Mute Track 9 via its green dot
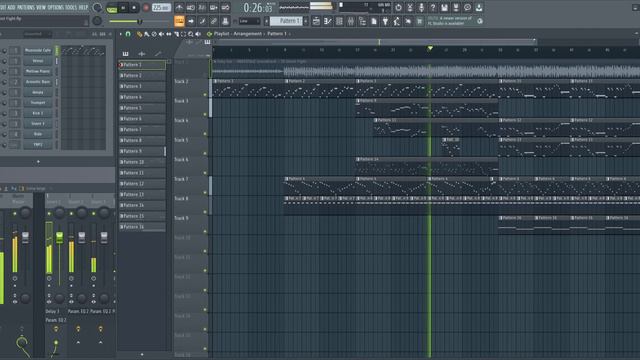640x360 pixels. tap(205, 231)
